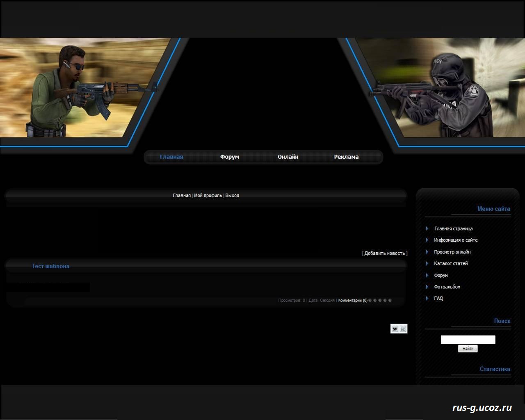Click the eye view icon below the post
This screenshot has width=525, height=420.
[395, 329]
